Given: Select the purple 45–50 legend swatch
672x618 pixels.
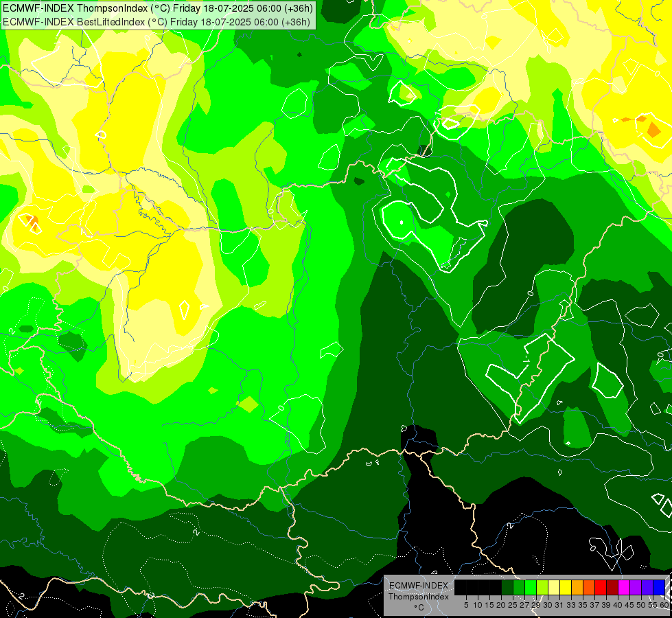Looking at the screenshot, I should (636, 587).
